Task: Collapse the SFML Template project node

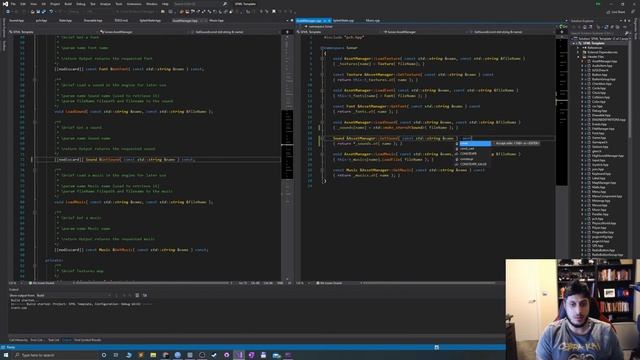Action: pos(573,43)
